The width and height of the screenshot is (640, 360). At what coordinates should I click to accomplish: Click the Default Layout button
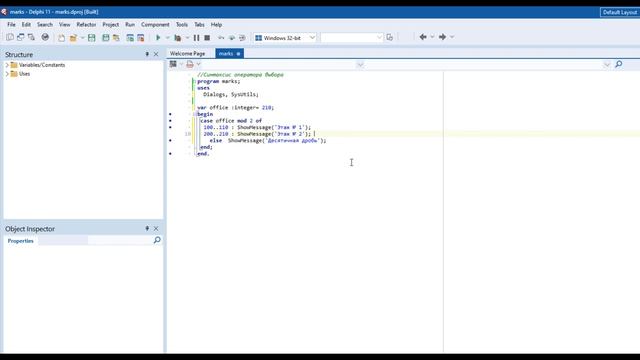point(620,12)
